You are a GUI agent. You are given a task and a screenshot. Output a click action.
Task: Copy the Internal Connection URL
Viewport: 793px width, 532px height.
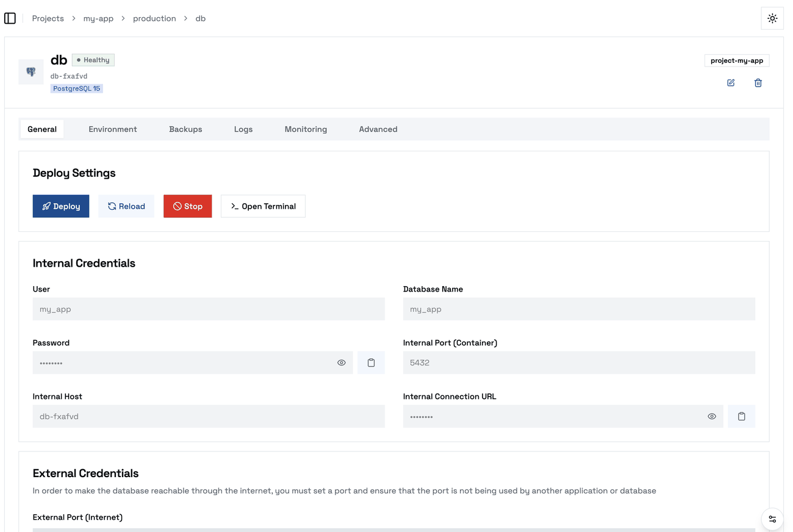(742, 417)
